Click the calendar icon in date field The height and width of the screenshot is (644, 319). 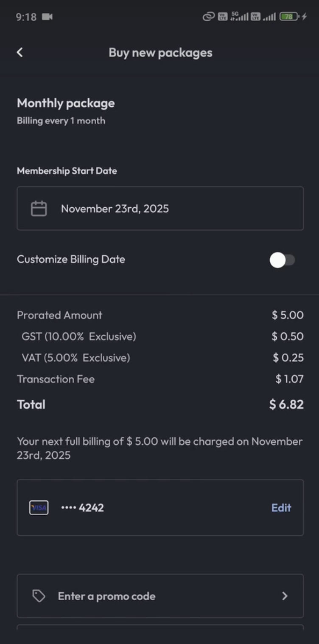pyautogui.click(x=39, y=209)
